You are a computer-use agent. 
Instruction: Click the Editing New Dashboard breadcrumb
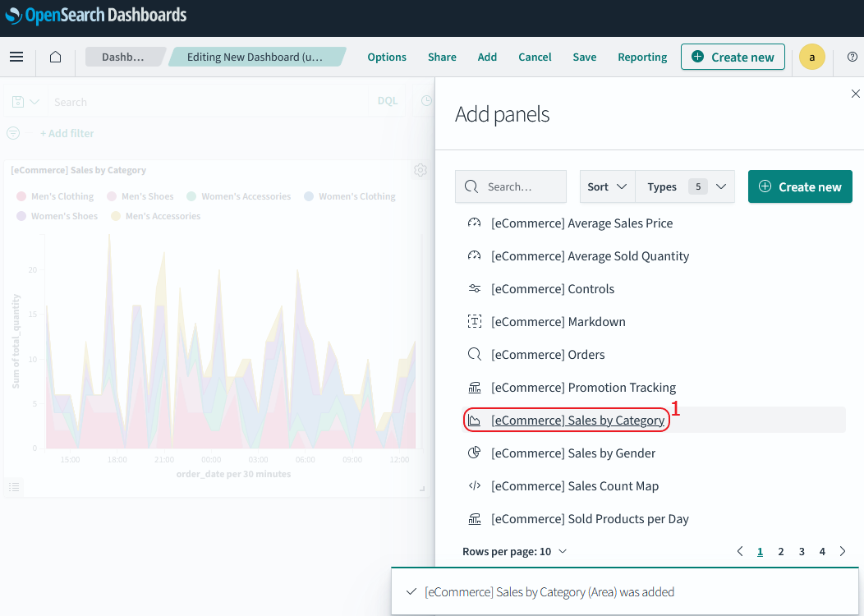click(x=255, y=57)
